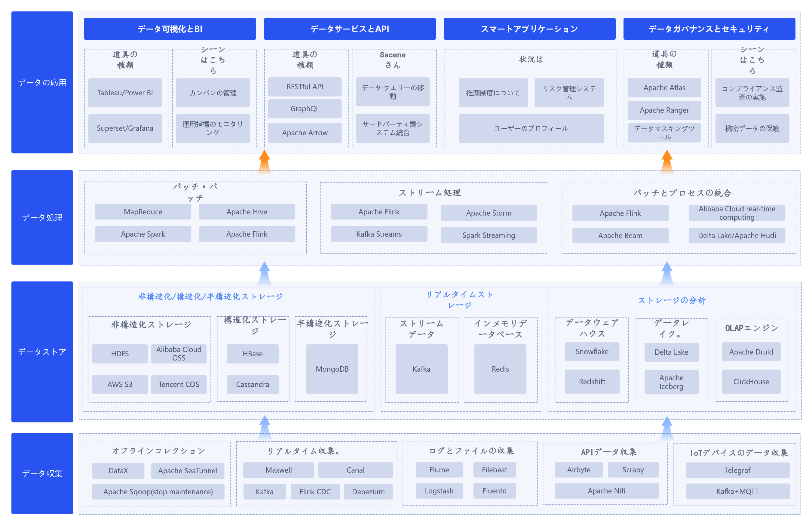Click the HBase box
The width and height of the screenshot is (812, 525).
pos(253,354)
